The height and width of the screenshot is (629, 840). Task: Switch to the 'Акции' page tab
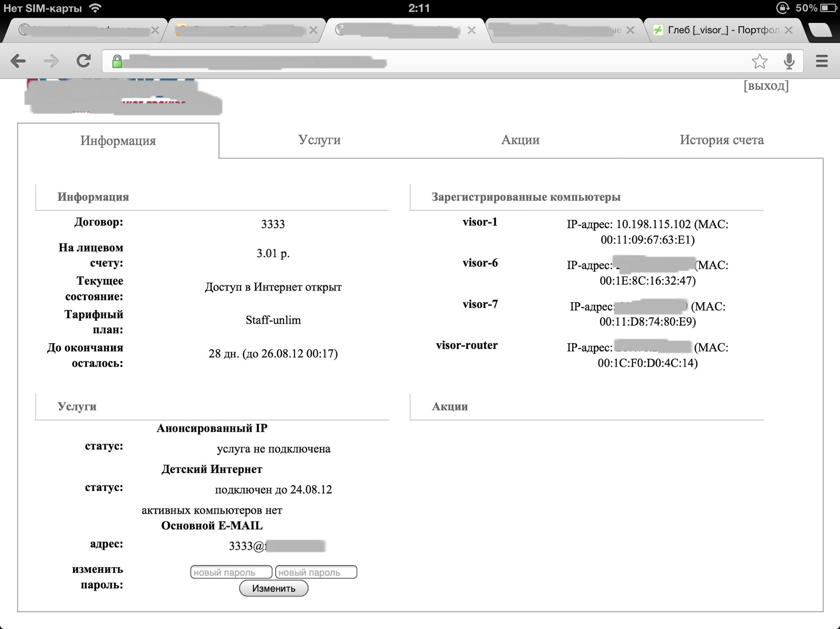520,140
